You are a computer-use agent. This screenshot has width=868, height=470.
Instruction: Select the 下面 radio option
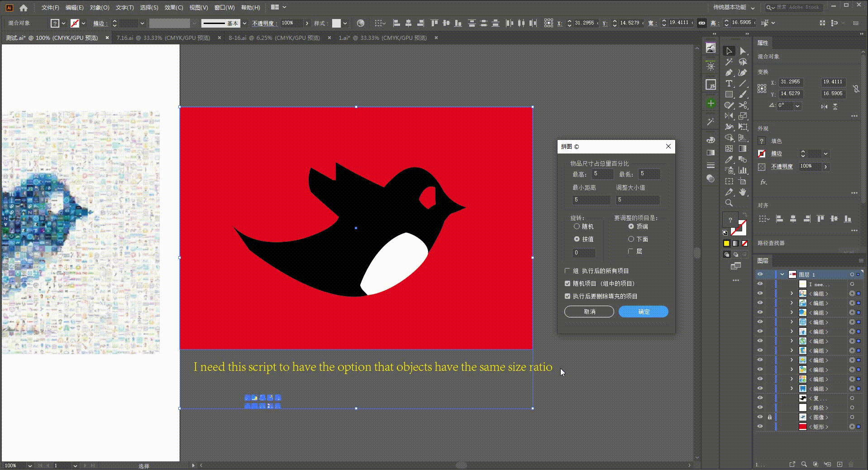click(631, 239)
